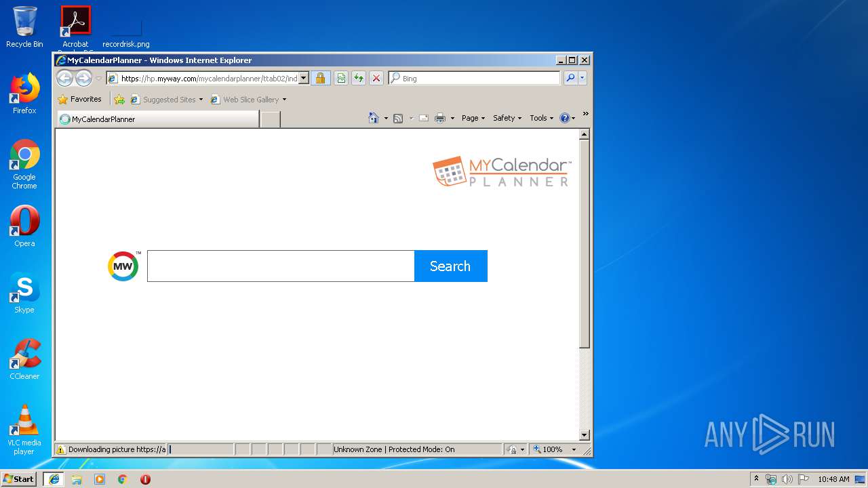Select Acrobat Reader desktop shortcut
This screenshot has width=868, height=488.
coord(75,28)
